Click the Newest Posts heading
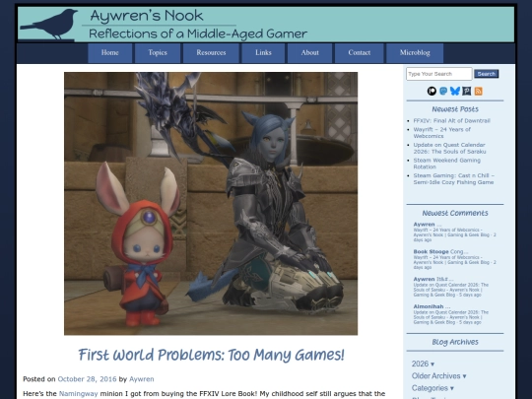This screenshot has height=399, width=532. [x=455, y=109]
